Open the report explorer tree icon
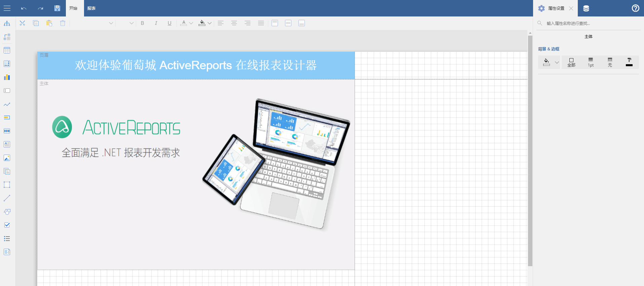644x286 pixels. (7, 24)
